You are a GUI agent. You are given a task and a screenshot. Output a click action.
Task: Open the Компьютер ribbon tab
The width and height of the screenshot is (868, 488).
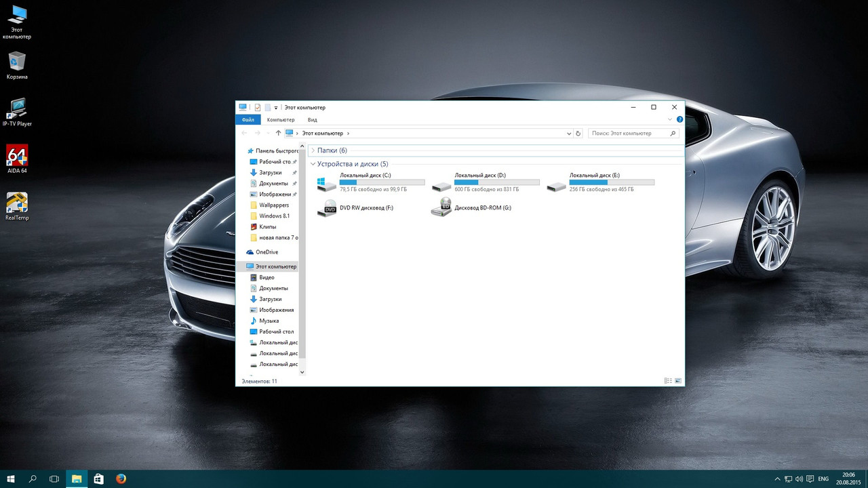pos(281,119)
